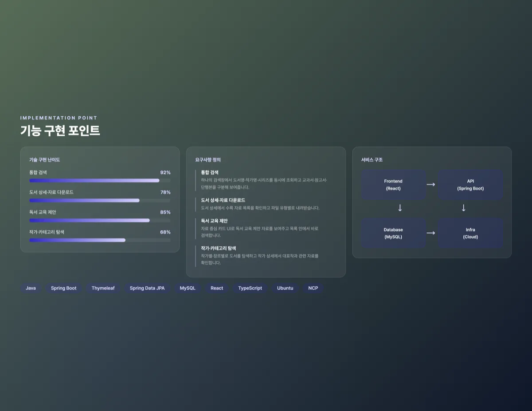Click the down arrow beneath the Frontend box
Viewport: 532px width, 411px height.
click(x=400, y=208)
